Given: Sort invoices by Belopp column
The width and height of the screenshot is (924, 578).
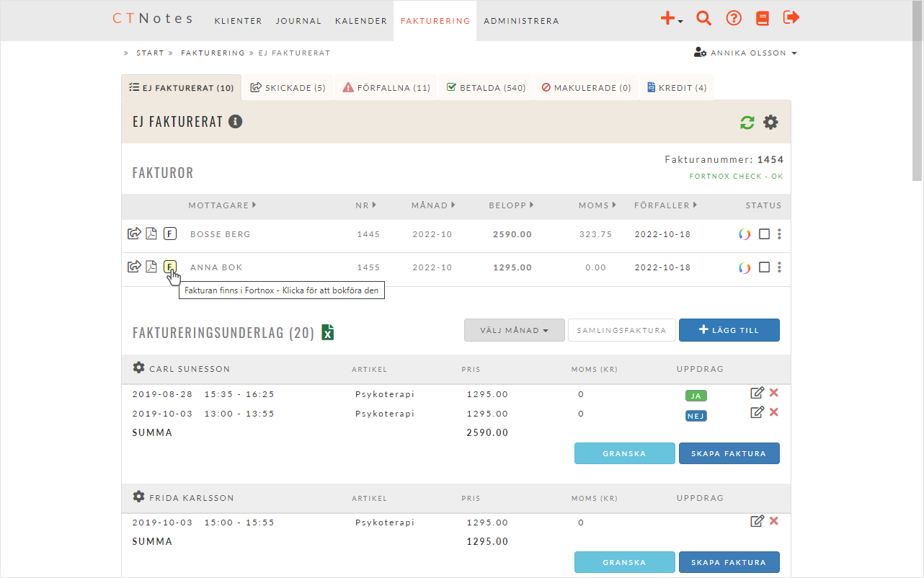Looking at the screenshot, I should pos(511,205).
